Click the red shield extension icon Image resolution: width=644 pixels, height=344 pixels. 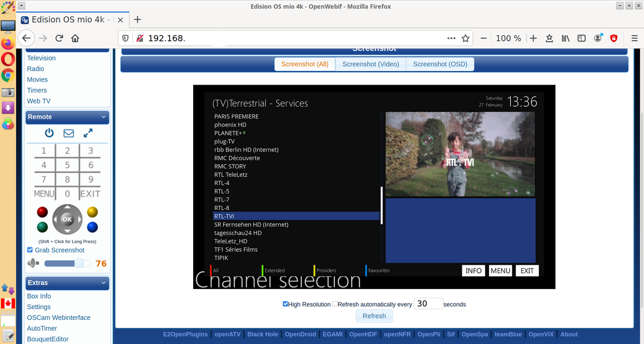(614, 38)
